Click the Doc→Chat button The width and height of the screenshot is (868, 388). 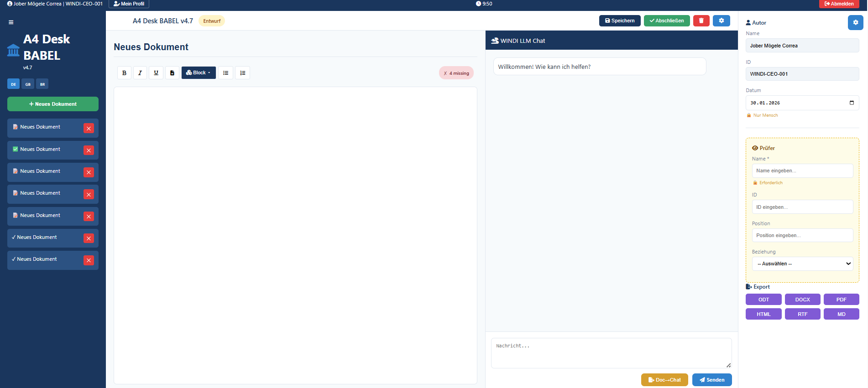click(664, 380)
